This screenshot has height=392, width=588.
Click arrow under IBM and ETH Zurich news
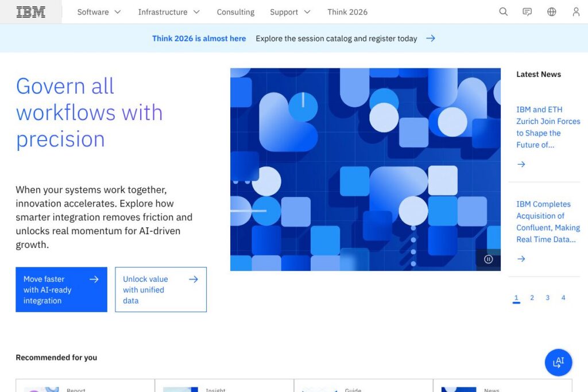521,164
